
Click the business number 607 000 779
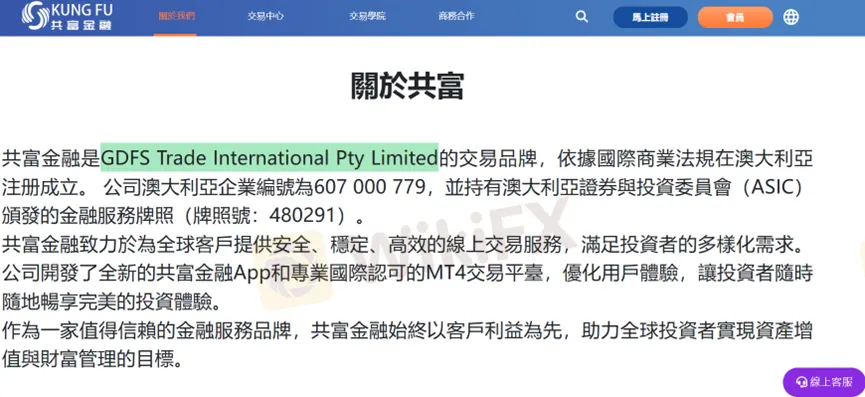coord(369,186)
